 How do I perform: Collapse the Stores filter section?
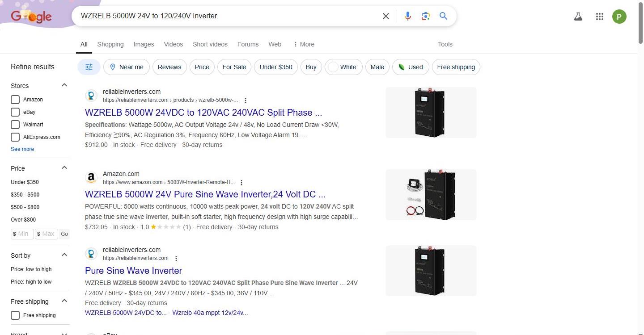[x=64, y=85]
